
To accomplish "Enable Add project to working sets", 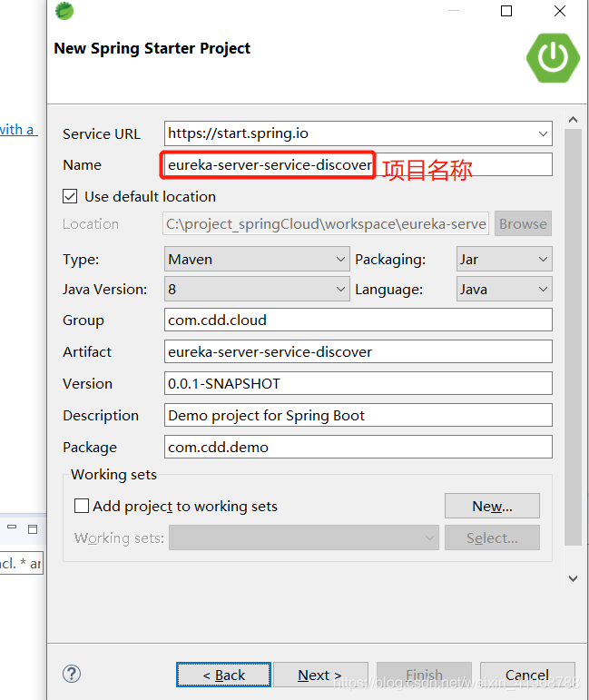I will tap(81, 506).
